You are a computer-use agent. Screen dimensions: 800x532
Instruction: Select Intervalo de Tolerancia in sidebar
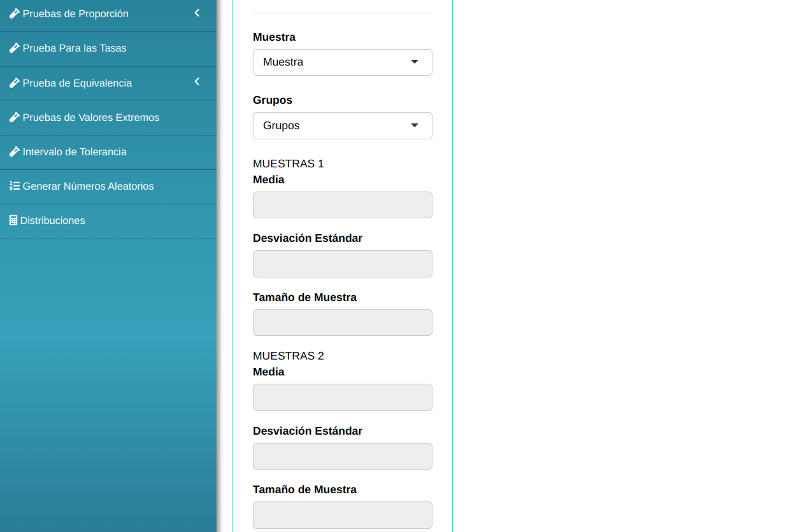pyautogui.click(x=75, y=152)
